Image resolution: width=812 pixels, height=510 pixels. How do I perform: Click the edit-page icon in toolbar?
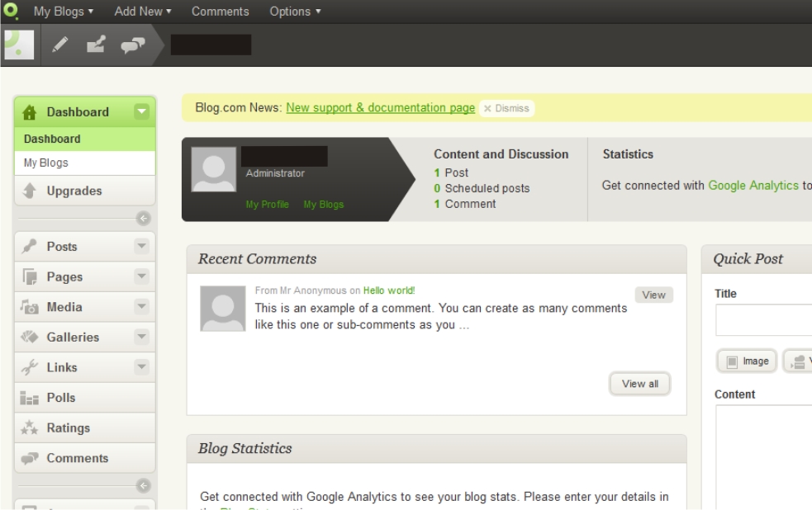pos(96,45)
